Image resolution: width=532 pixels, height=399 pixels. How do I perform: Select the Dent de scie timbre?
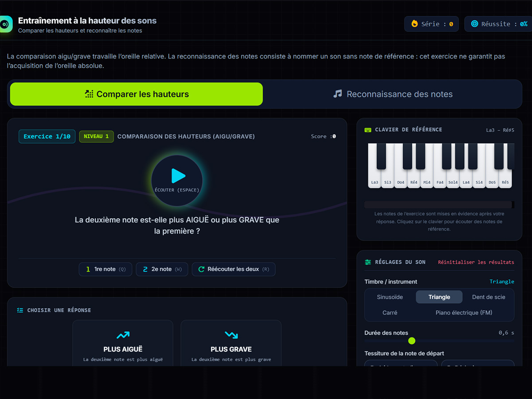(489, 297)
